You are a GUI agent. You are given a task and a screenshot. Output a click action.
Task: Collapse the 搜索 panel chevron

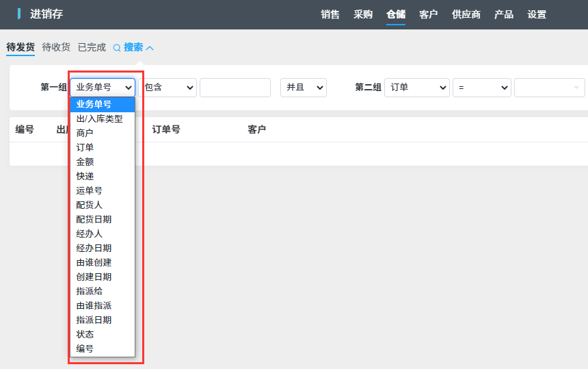150,48
